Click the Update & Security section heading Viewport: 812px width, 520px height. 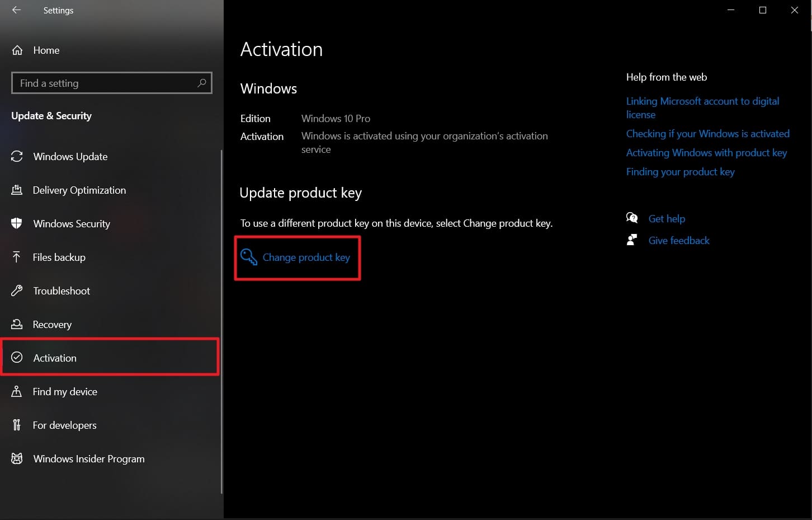(x=51, y=116)
